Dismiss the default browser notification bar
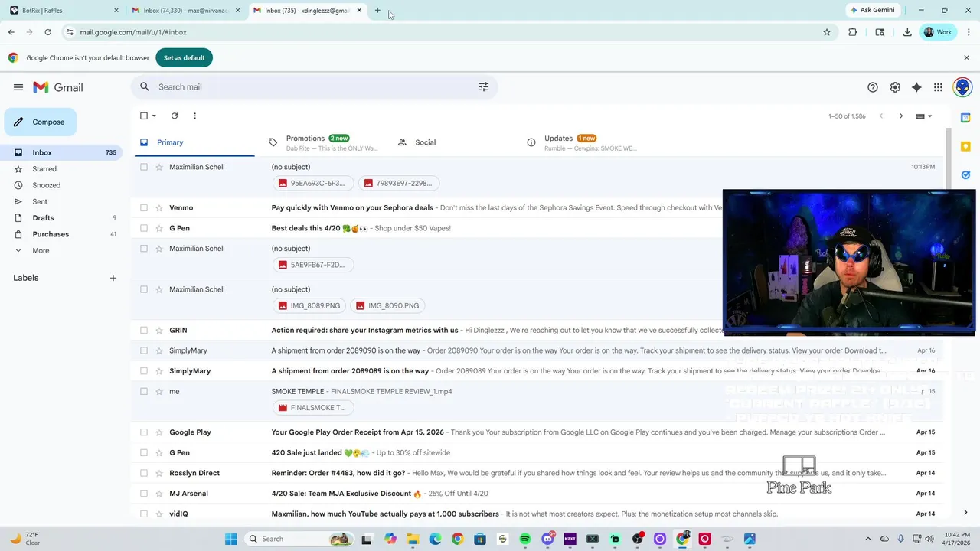The width and height of the screenshot is (980, 551). click(x=966, y=58)
